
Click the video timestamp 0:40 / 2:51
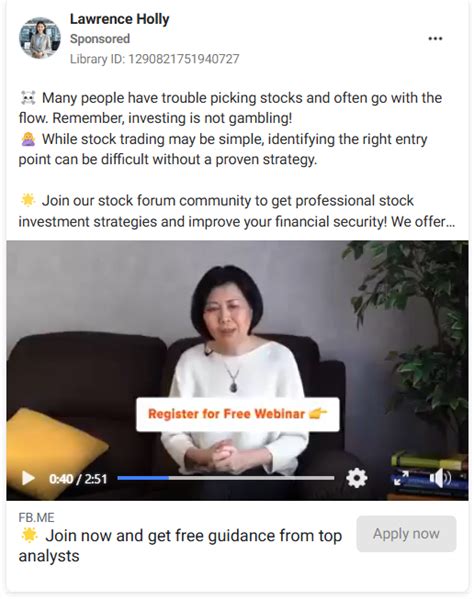[78, 479]
